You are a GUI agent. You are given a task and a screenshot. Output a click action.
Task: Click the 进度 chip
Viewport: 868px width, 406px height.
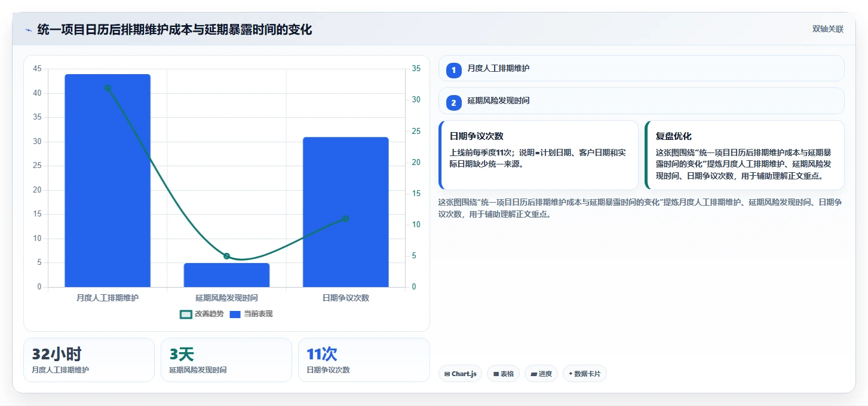[541, 374]
